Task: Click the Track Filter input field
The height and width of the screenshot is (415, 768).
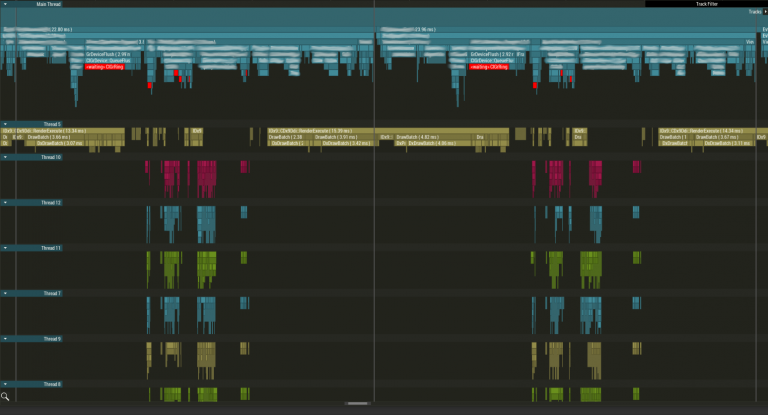Action: click(x=706, y=4)
